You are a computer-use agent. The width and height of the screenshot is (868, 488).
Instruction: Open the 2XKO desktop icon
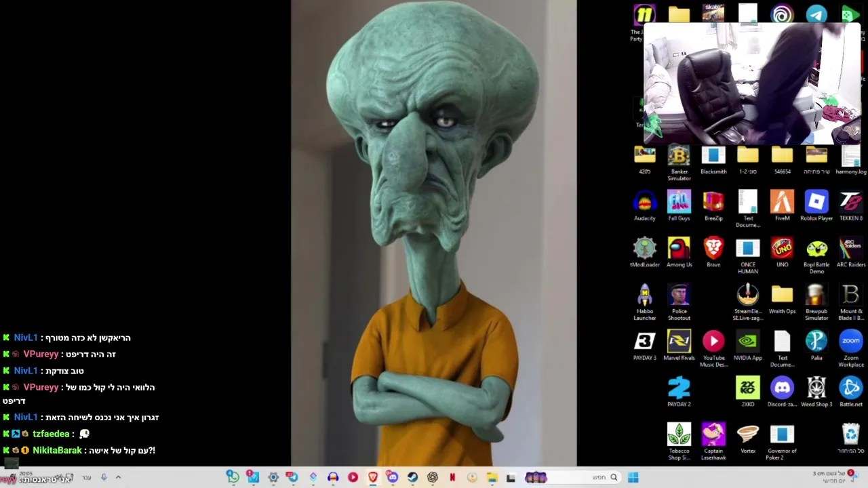[748, 392]
